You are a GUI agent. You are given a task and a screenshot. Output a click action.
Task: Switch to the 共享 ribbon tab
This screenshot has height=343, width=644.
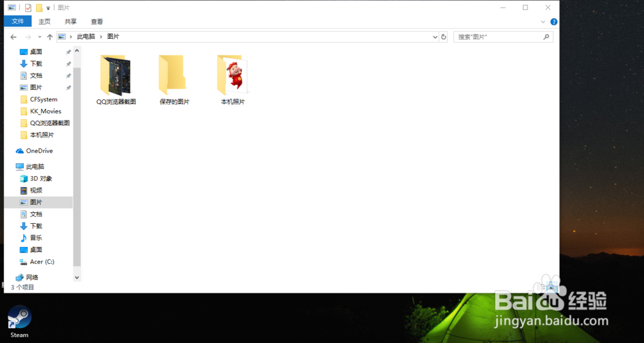click(x=71, y=21)
